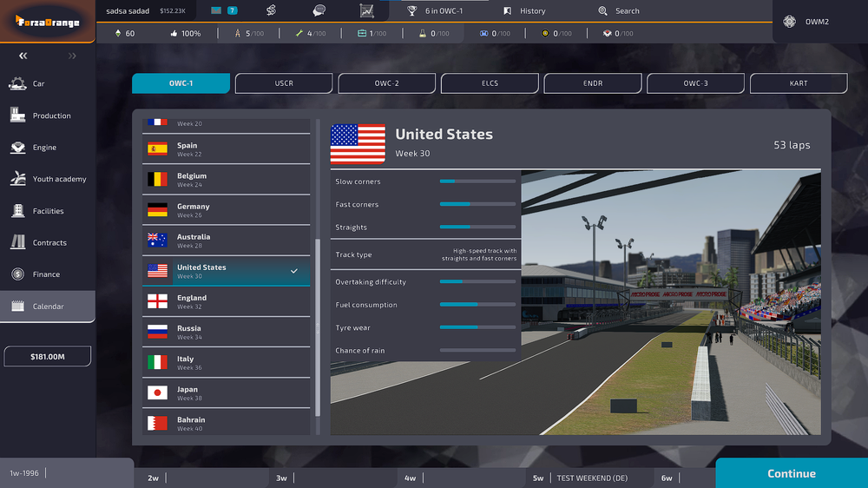Collapse sidebar with double left arrows
868x488 pixels.
(23, 56)
